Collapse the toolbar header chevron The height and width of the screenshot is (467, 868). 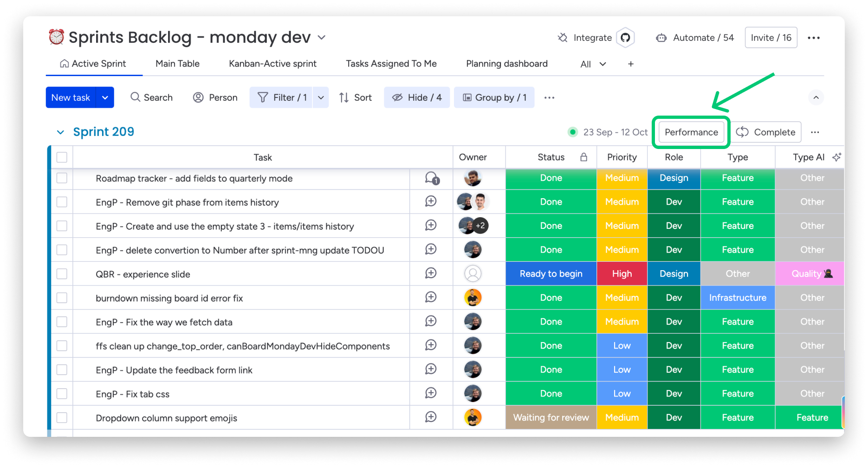click(x=816, y=97)
